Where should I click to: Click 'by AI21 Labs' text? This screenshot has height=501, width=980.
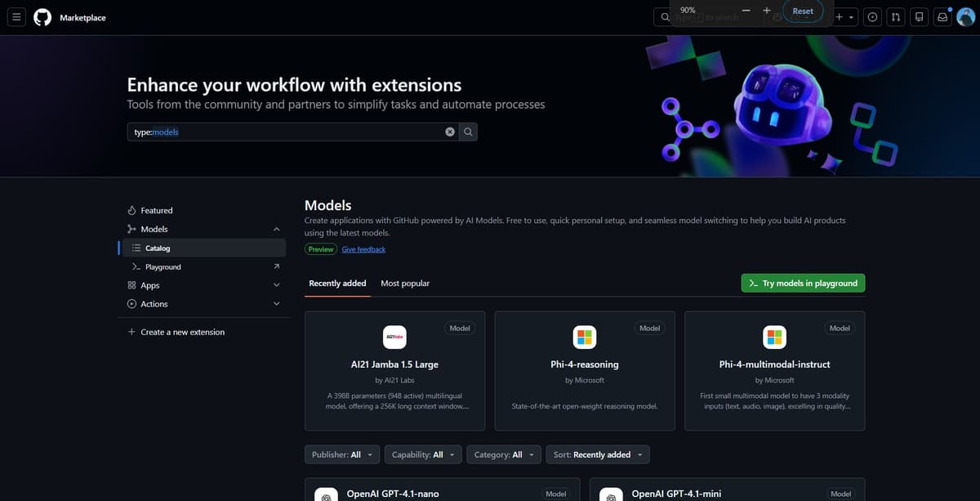394,380
